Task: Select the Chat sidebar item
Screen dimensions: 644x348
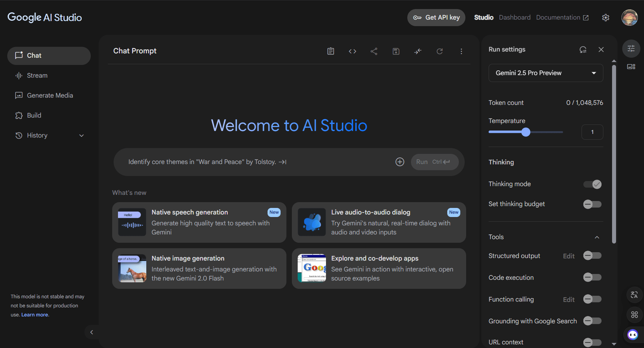Action: (49, 56)
